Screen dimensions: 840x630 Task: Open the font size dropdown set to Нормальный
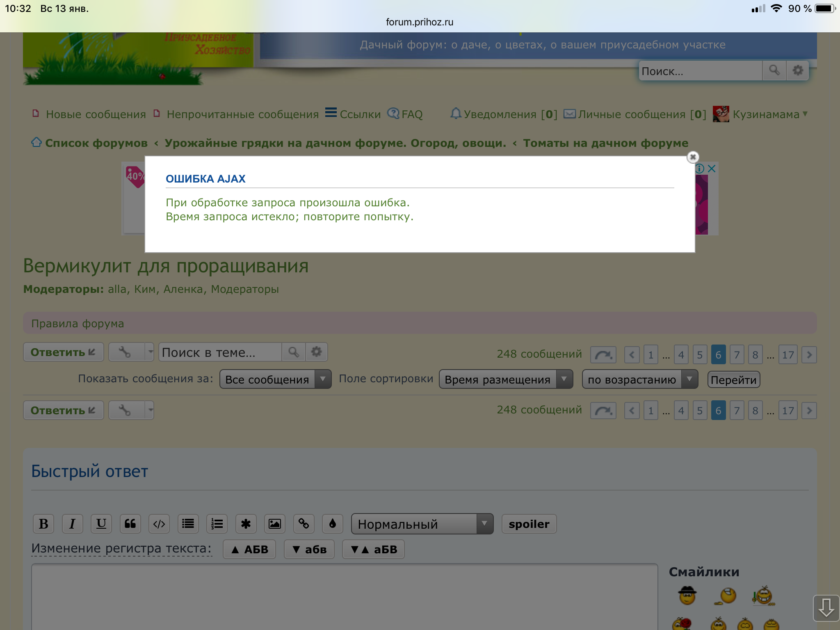click(x=422, y=524)
